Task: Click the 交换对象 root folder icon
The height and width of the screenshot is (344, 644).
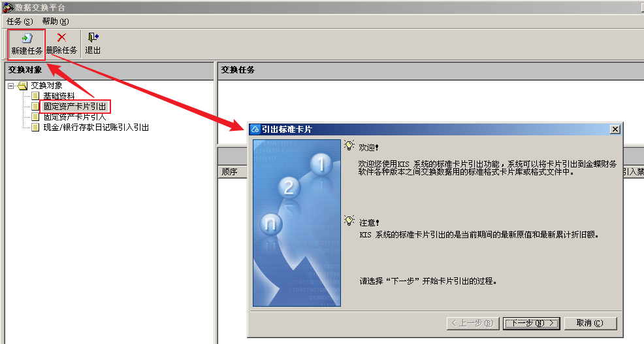Action: [x=23, y=86]
